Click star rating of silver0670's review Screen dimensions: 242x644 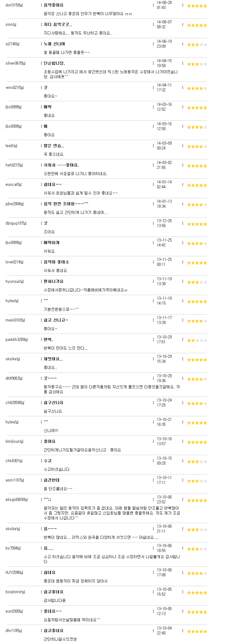197,64
